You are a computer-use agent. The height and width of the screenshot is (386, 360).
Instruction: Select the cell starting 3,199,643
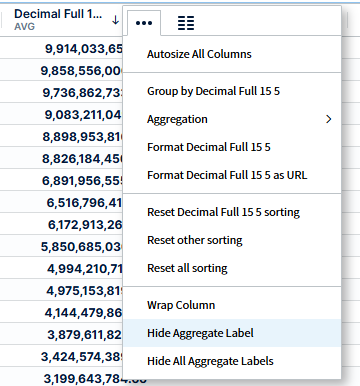(61, 379)
